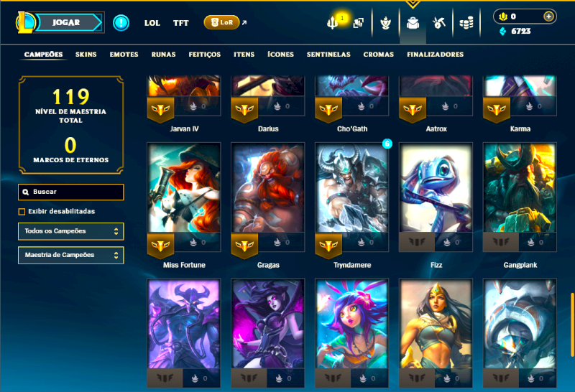Screen dimensions: 575x392
Task: Switch to the SKINS tab
Action: [x=86, y=55]
